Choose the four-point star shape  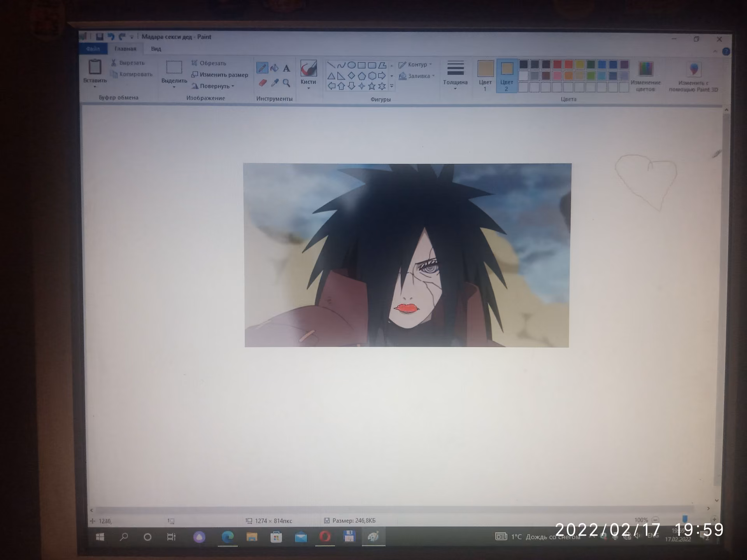pyautogui.click(x=362, y=86)
